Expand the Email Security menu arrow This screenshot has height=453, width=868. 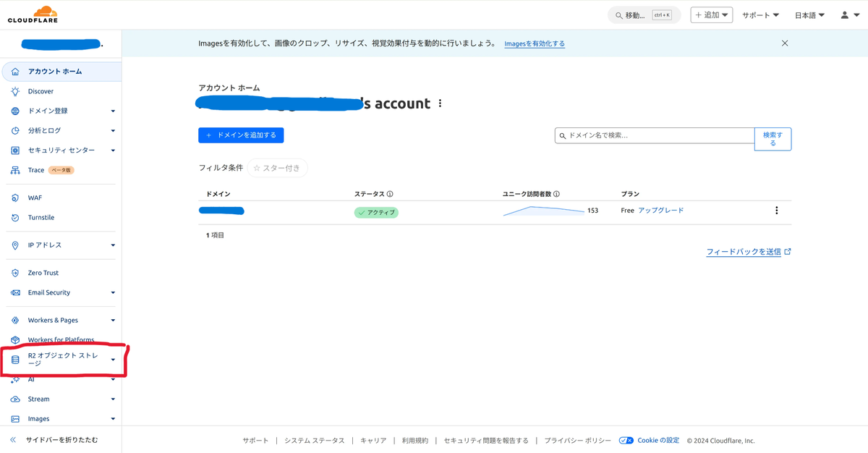[113, 293]
